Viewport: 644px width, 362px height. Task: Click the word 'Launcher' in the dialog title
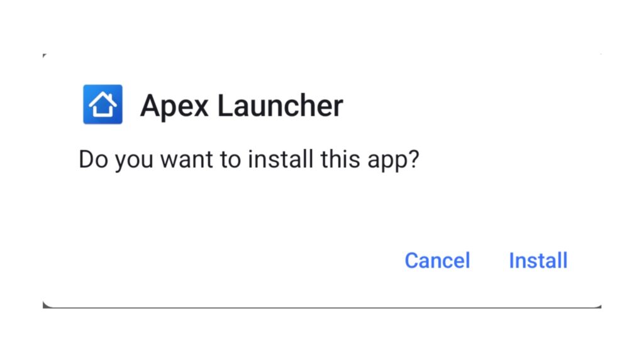click(280, 106)
